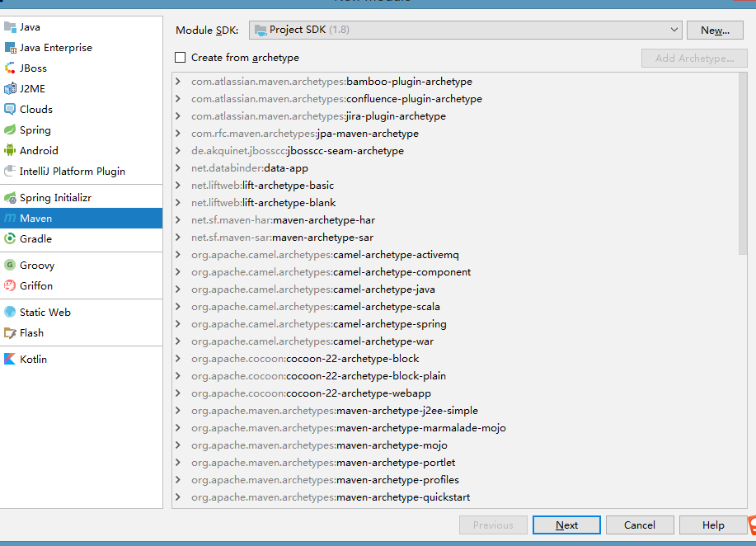Screen dimensions: 756x546
Task: Select maven-archetype-profiles row
Action: tap(454, 480)
